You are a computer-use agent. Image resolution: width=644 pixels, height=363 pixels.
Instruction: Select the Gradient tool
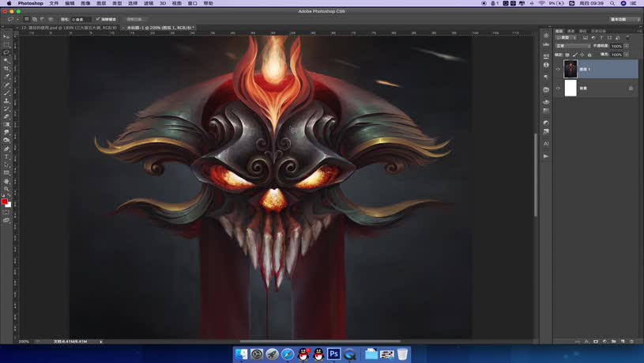pyautogui.click(x=6, y=125)
